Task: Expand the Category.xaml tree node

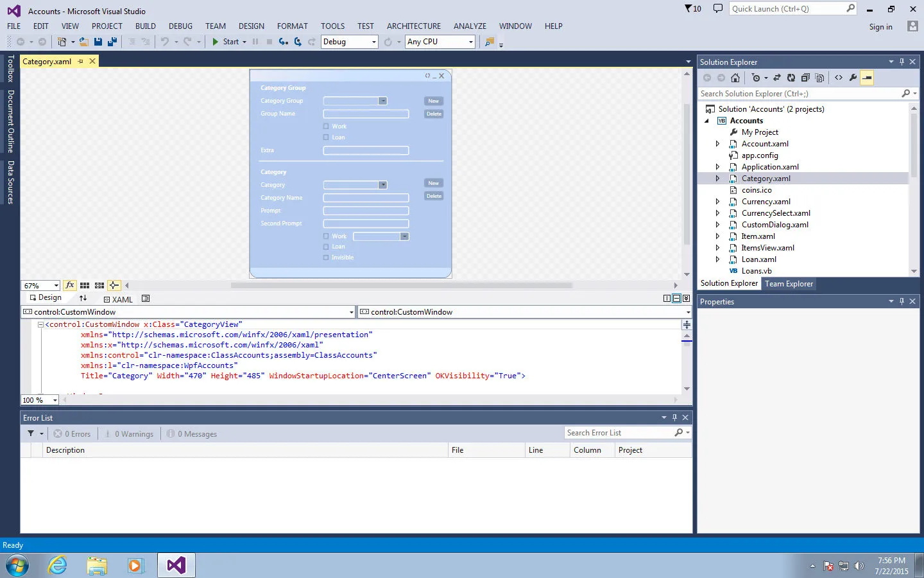Action: click(x=717, y=179)
